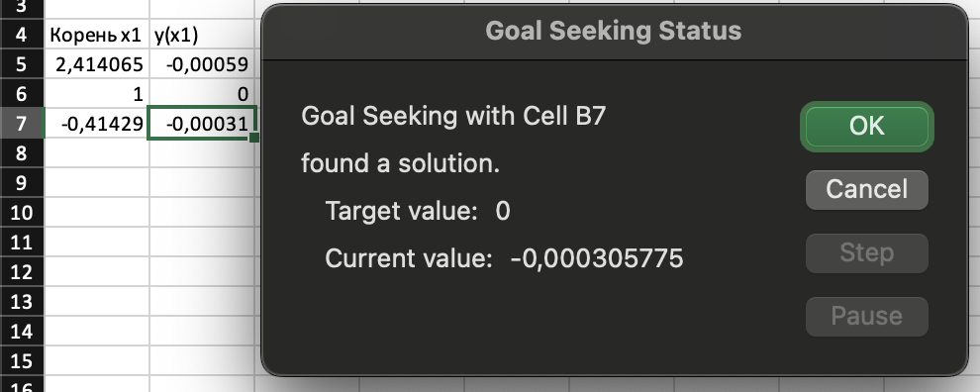The height and width of the screenshot is (392, 980).
Task: Click the fill handle of active cell
Action: click(x=253, y=138)
